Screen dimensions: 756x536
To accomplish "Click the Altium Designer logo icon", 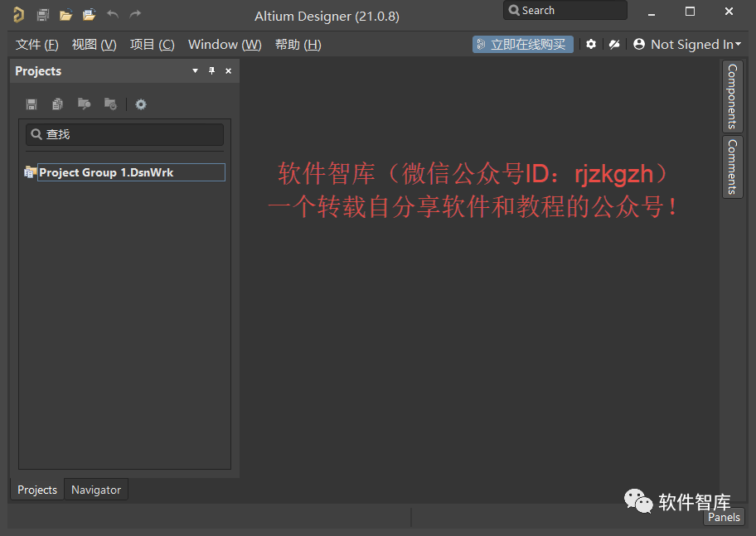I will 18,14.
